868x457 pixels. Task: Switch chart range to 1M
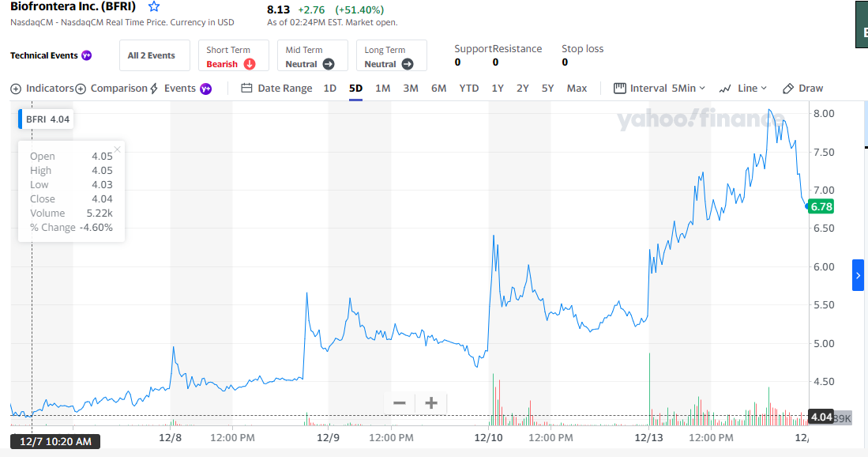tap(382, 88)
